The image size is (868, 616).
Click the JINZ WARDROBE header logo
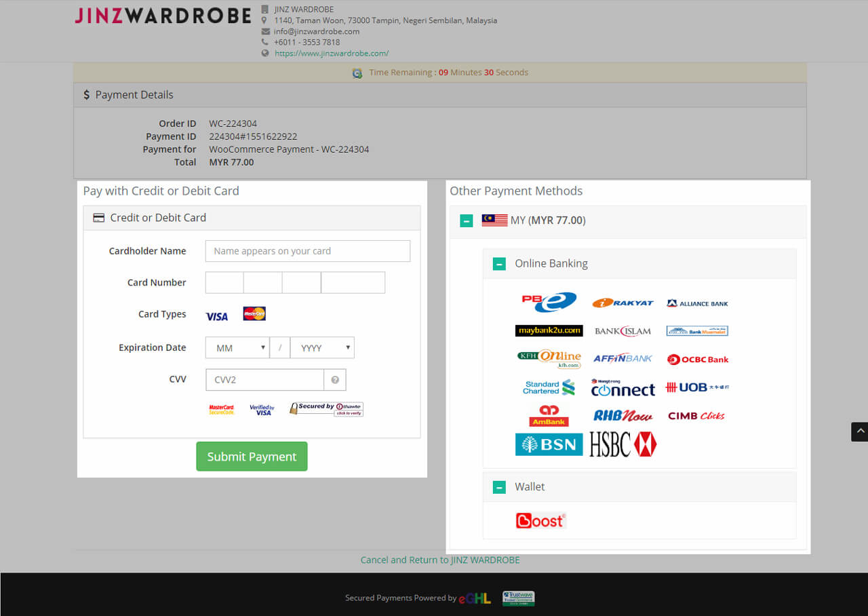click(163, 16)
